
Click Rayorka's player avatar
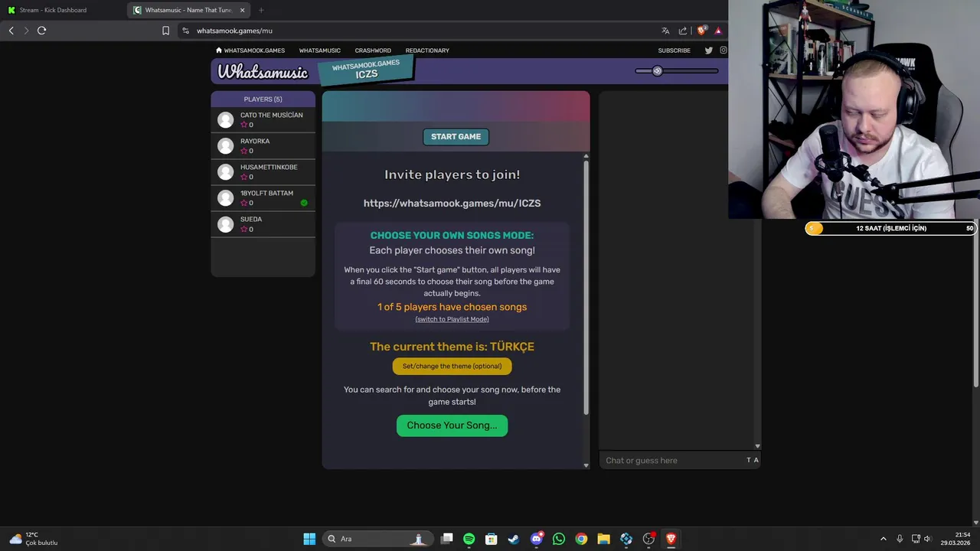[x=225, y=146]
